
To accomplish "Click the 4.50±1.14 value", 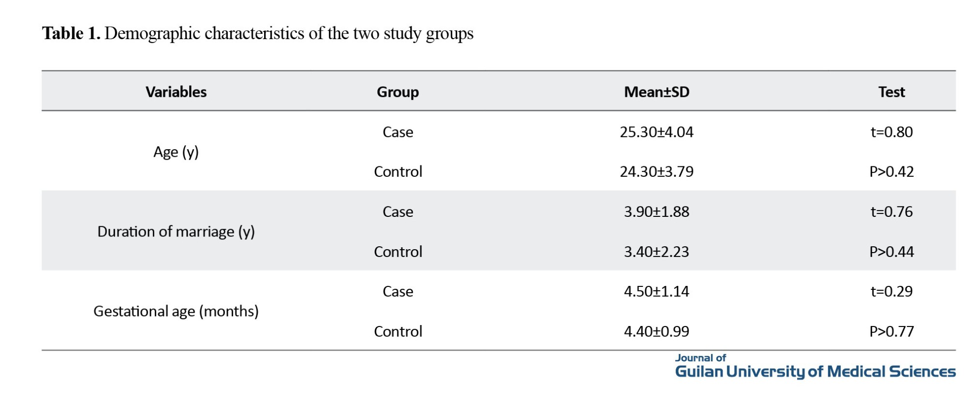I will 656,292.
